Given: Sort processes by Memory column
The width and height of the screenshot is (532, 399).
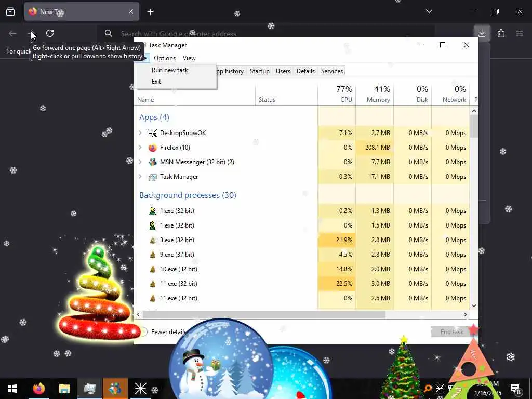Looking at the screenshot, I should (375, 94).
